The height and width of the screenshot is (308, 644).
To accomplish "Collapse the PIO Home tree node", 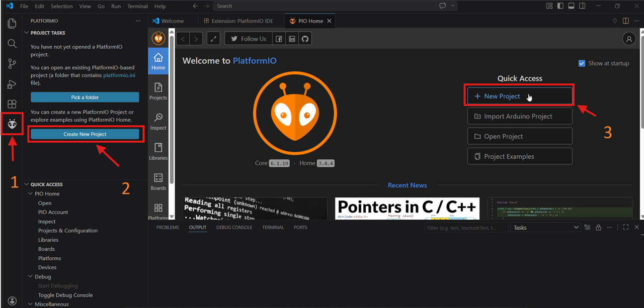I will pyautogui.click(x=31, y=193).
